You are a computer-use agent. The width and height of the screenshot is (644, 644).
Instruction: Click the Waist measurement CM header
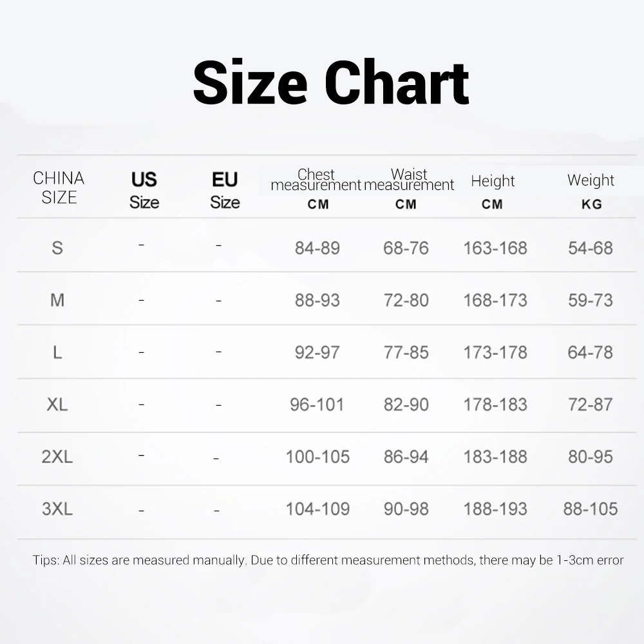[x=408, y=189]
